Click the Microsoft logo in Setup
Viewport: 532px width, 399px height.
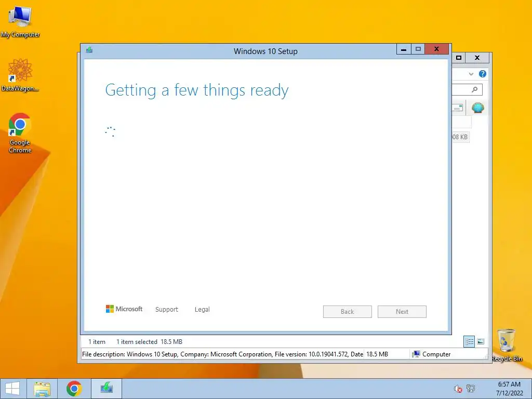[124, 309]
